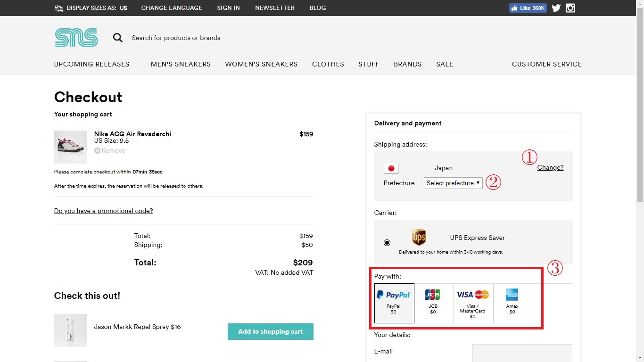
Task: Choose PayPal as payment method
Action: point(394,303)
